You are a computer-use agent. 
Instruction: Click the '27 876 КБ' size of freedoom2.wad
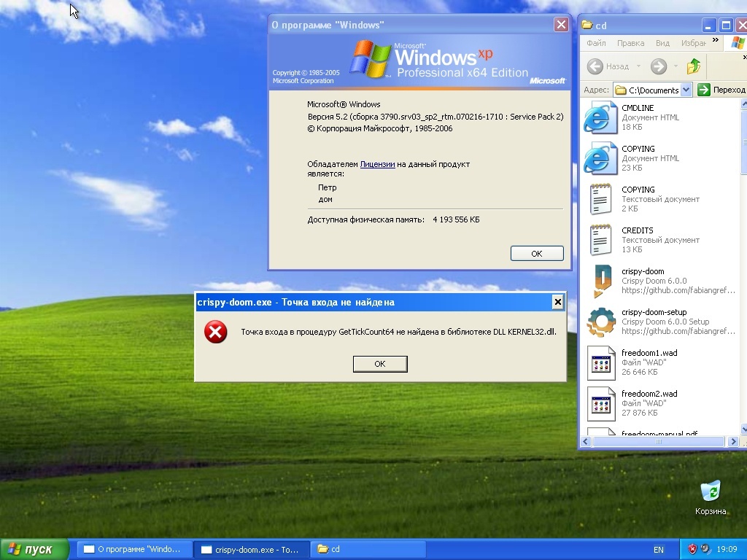[639, 413]
